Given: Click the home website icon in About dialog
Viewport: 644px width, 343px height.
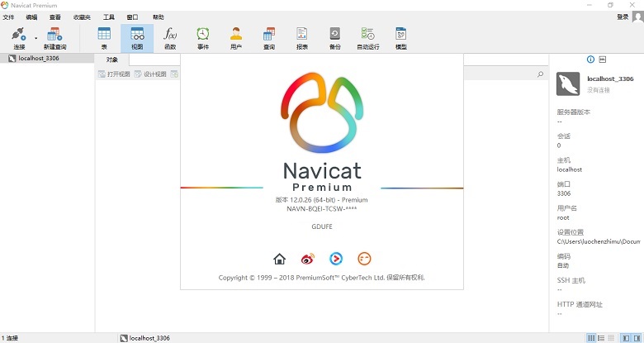Looking at the screenshot, I should [x=280, y=259].
